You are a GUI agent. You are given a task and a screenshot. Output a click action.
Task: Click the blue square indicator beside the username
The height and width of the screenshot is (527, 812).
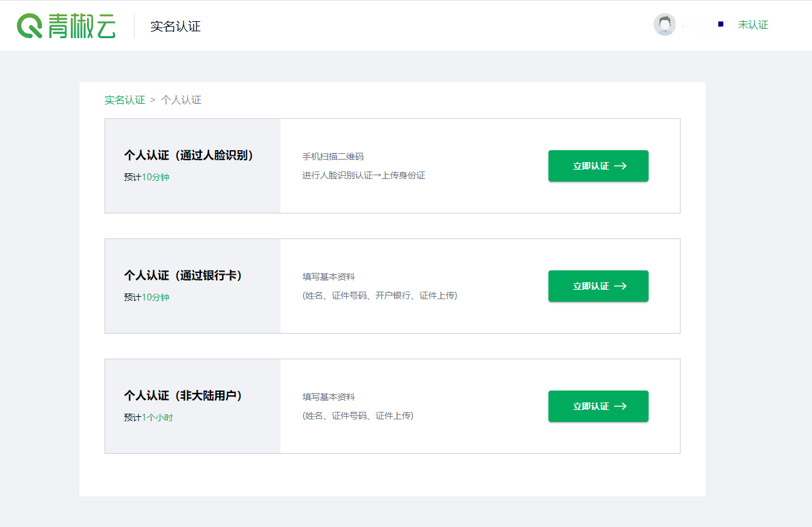pos(721,24)
